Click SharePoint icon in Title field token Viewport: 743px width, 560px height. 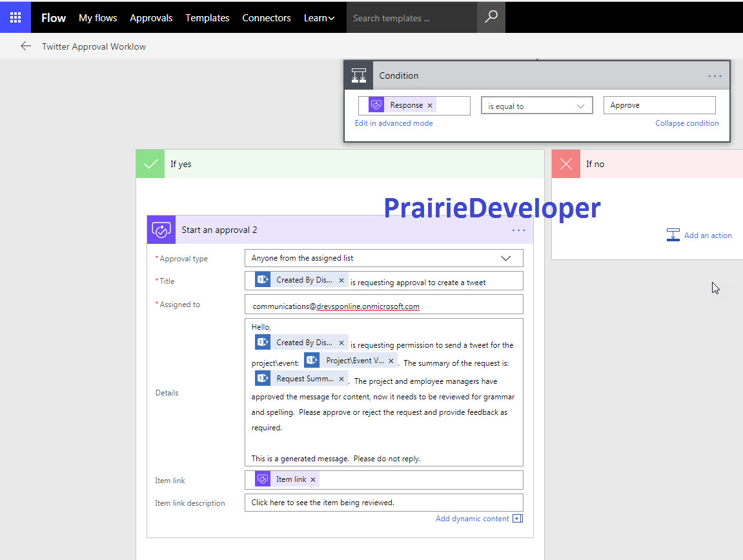(x=263, y=280)
